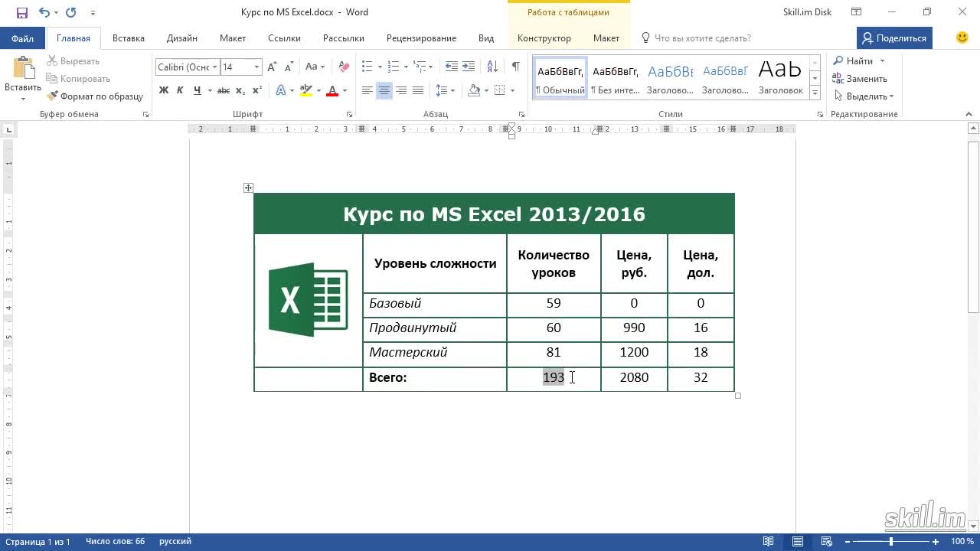This screenshot has height=551, width=980.
Task: Open the Выделить dropdown
Action: point(864,96)
